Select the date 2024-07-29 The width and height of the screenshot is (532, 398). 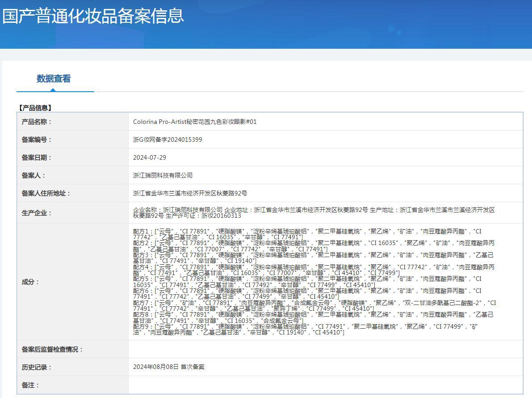(x=150, y=157)
